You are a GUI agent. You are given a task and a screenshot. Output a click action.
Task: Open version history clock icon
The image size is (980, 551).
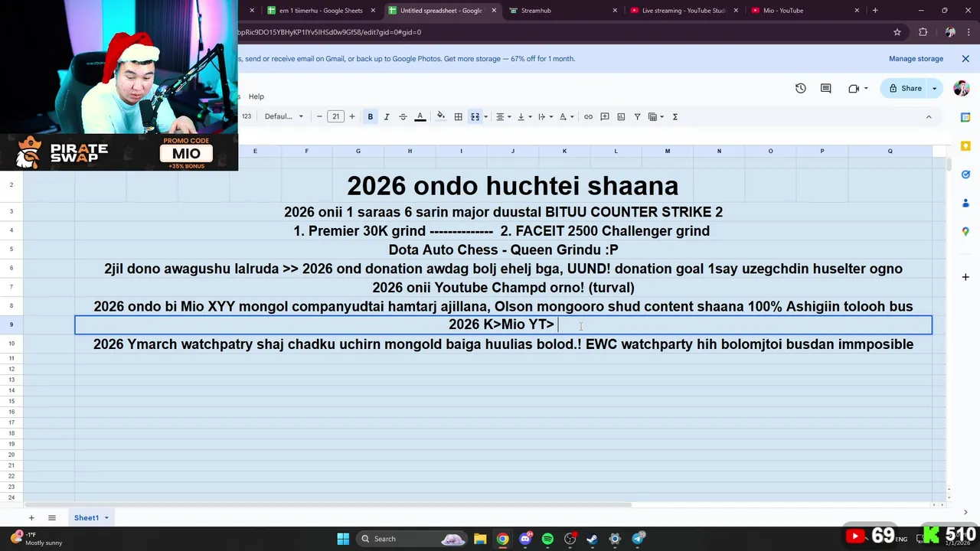(800, 89)
